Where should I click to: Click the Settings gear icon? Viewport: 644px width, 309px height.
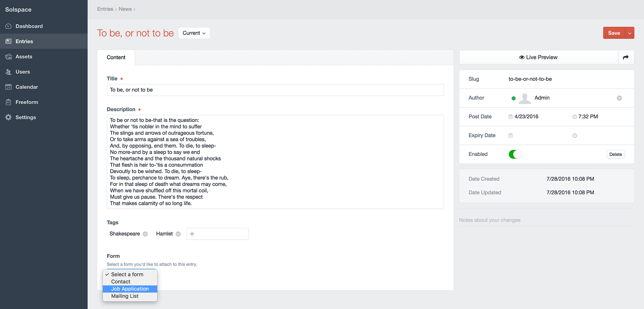[x=8, y=117]
